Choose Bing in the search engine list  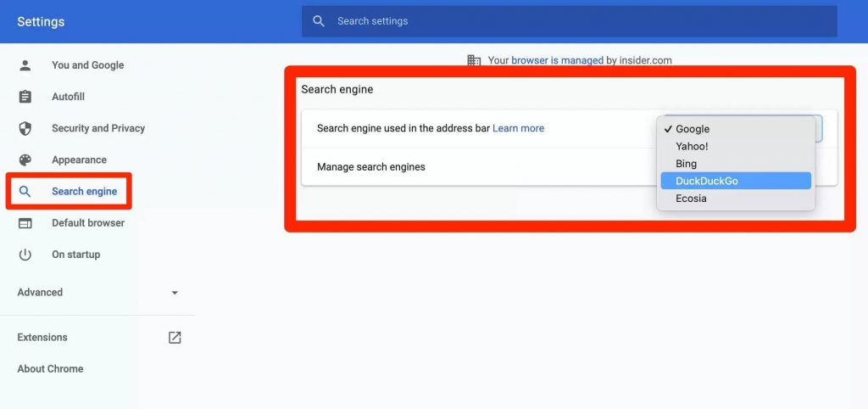tap(736, 164)
